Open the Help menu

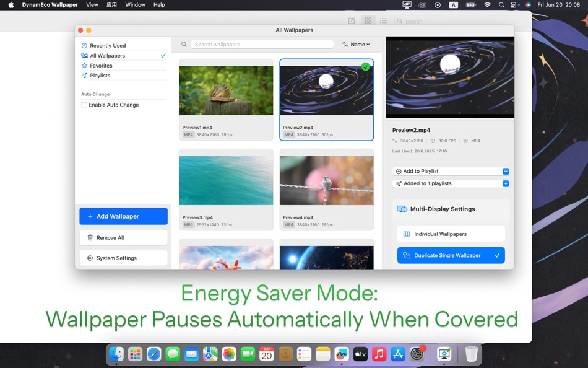[x=159, y=5]
